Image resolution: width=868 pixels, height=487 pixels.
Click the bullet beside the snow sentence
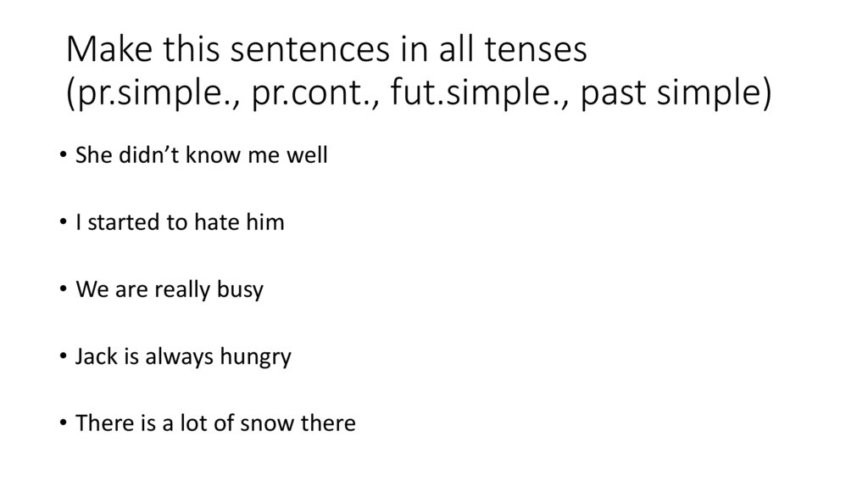(64, 423)
